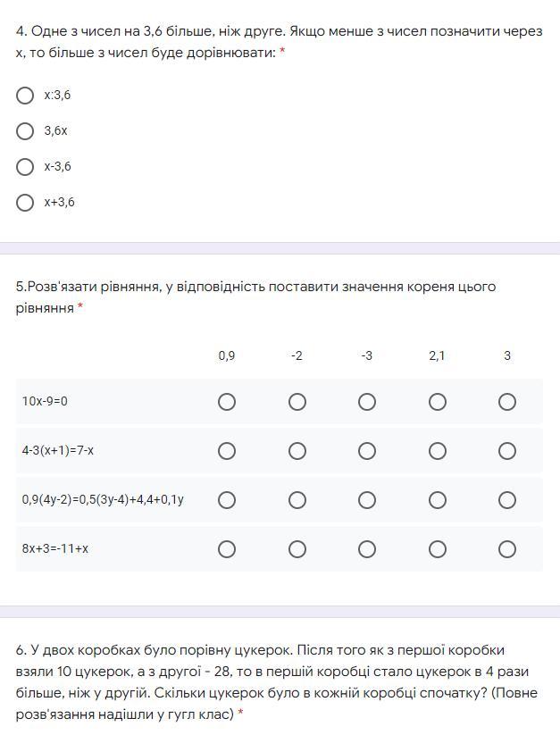Viewport: 560px width, 735px height.
Task: Select 3 for equation 0,9(4y-2)=0,5(3y-4)+4,4+0,1y
Action: click(x=507, y=500)
